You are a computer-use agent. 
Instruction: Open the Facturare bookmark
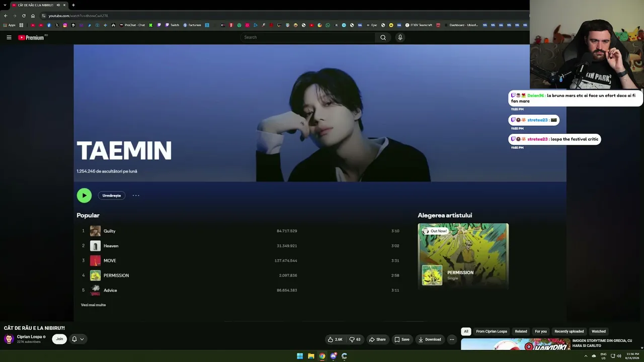point(192,25)
